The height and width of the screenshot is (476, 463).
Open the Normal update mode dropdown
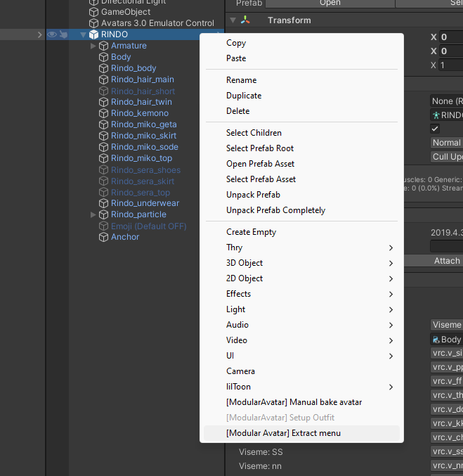(447, 143)
